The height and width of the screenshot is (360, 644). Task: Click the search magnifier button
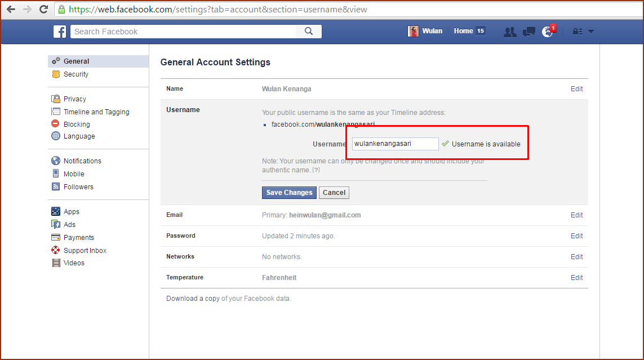[308, 32]
